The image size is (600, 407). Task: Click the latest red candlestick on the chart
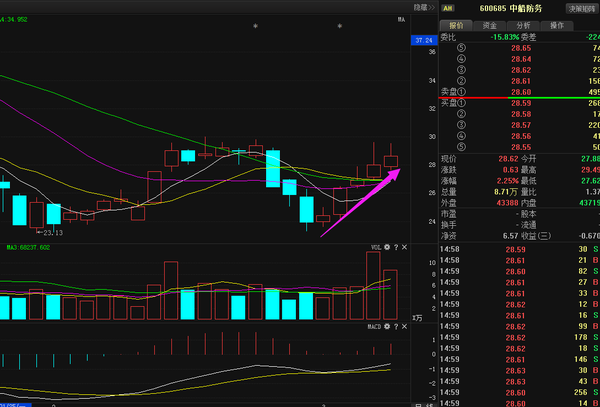click(391, 161)
